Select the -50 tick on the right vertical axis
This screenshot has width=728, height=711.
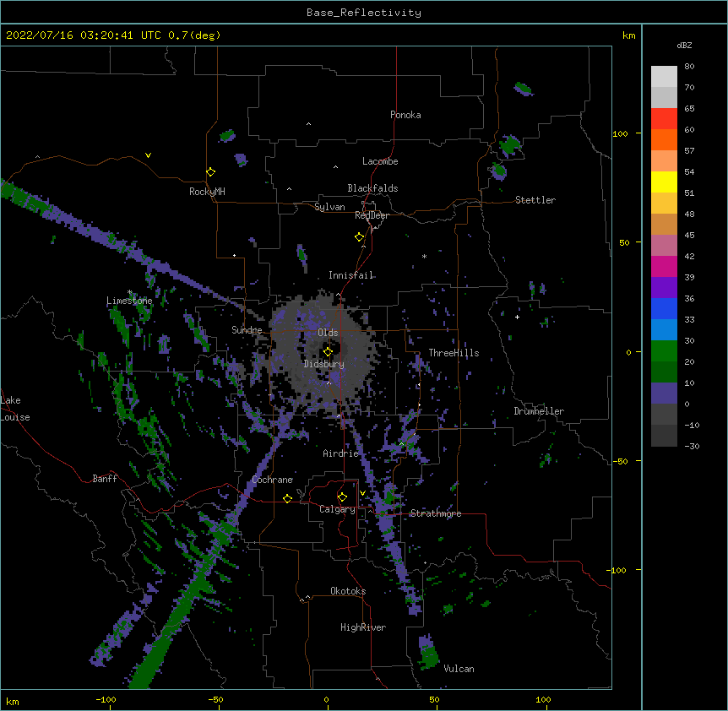[x=620, y=461]
